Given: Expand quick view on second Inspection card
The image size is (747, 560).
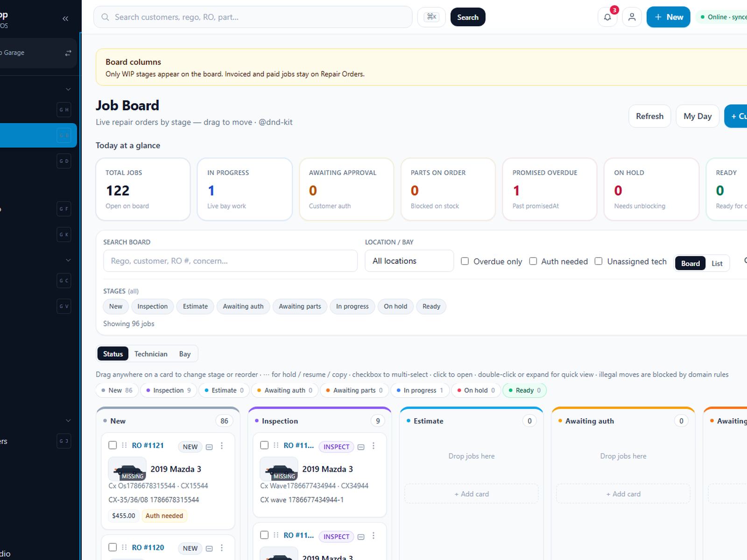Looking at the screenshot, I should click(x=361, y=537).
